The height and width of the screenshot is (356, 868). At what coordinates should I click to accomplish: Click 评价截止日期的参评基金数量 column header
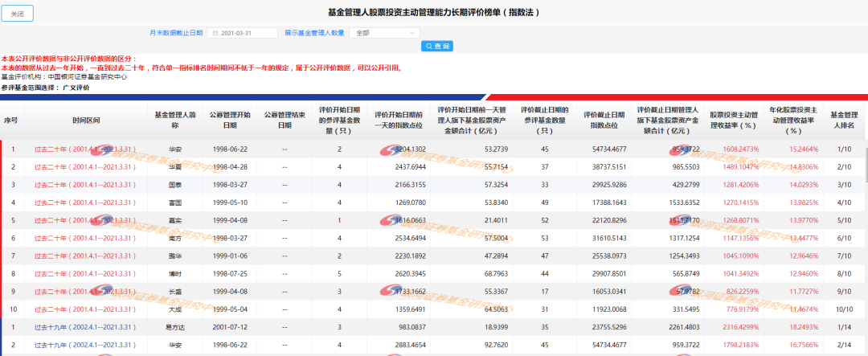pos(545,121)
